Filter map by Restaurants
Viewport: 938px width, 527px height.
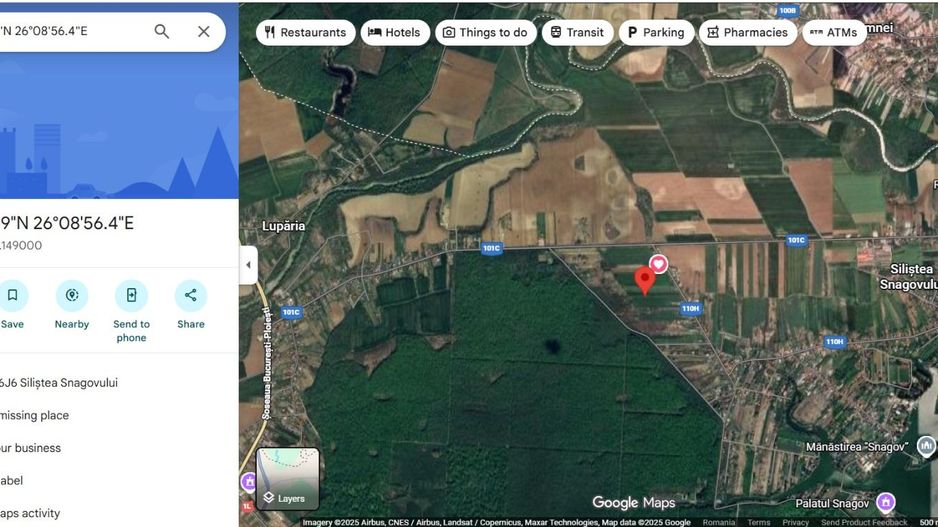(x=306, y=32)
